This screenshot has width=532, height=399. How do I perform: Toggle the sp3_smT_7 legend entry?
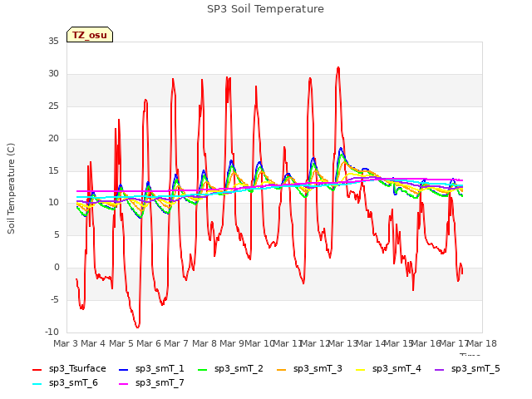click(151, 383)
